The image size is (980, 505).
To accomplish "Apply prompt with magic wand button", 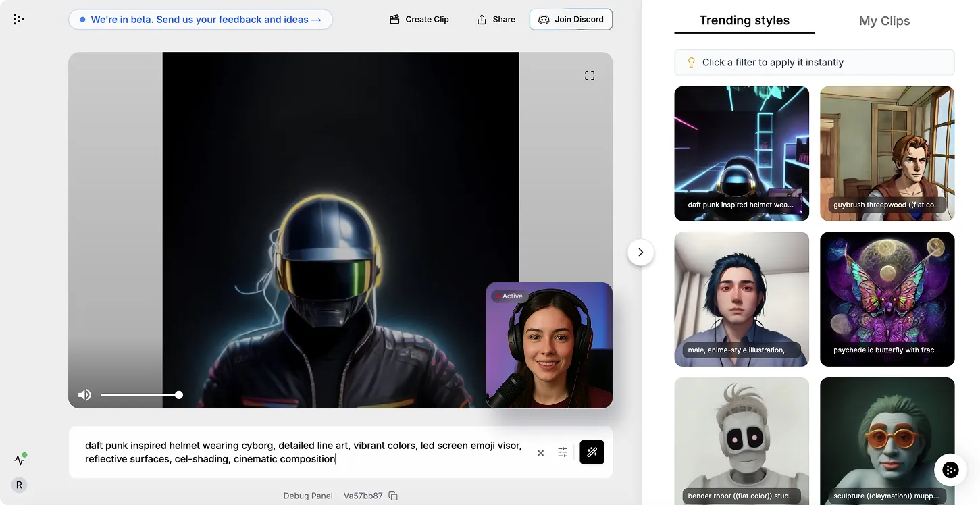I will pos(592,452).
